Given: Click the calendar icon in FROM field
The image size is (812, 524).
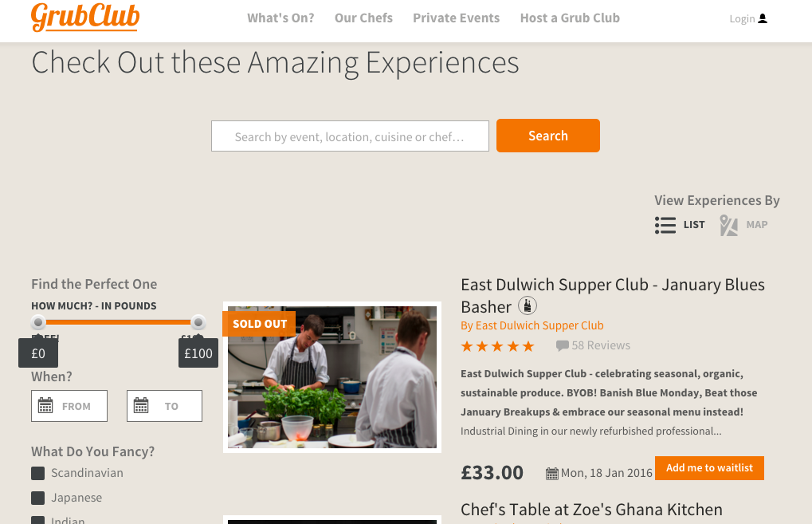Looking at the screenshot, I should [45, 405].
